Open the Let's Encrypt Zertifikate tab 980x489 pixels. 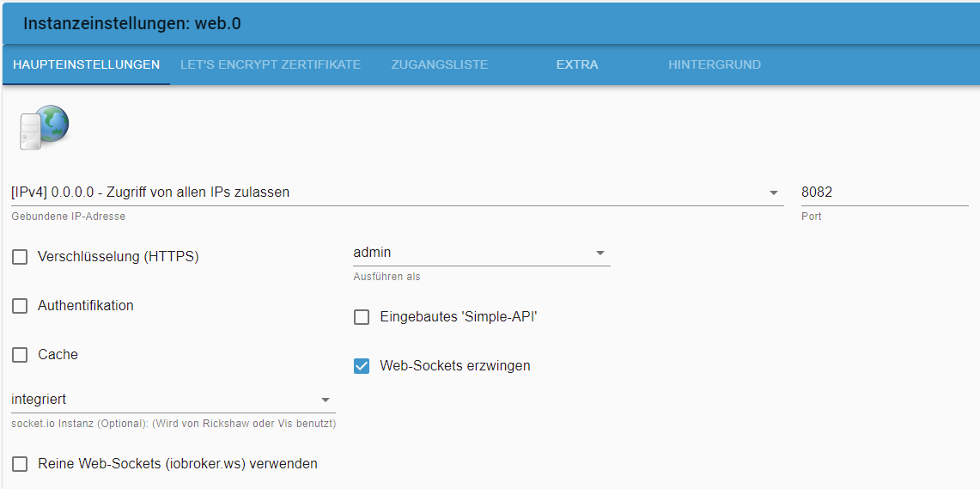coord(271,64)
